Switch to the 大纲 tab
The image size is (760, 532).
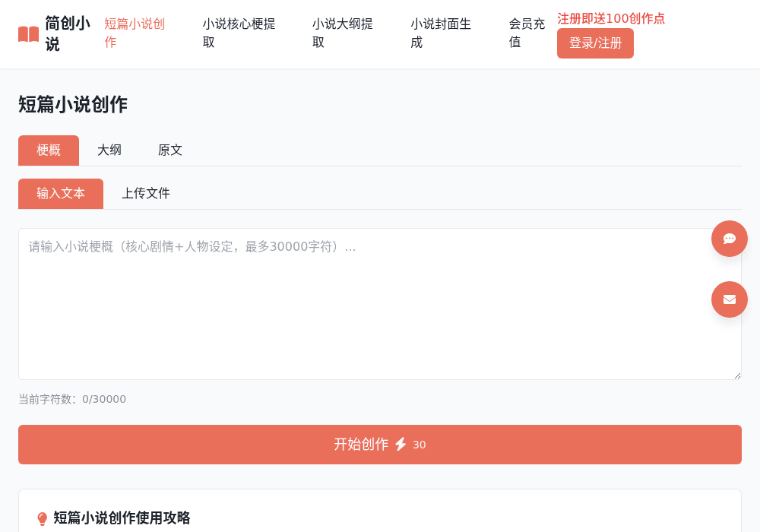[x=109, y=150]
